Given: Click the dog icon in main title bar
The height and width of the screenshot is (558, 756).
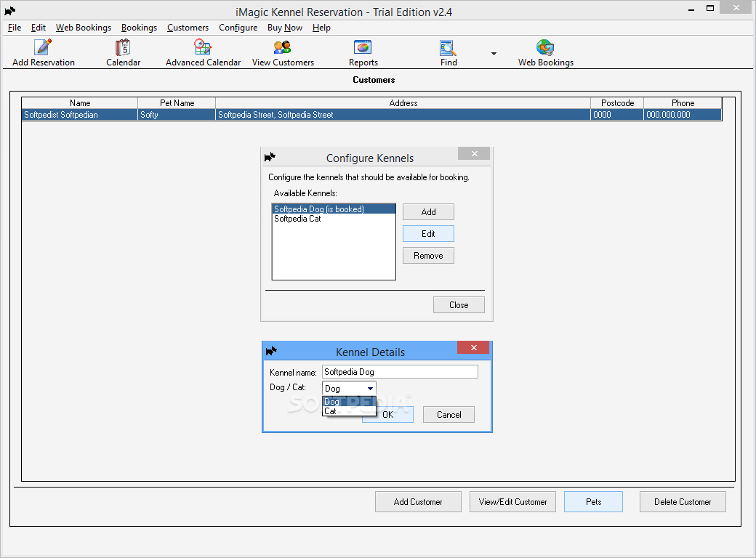Looking at the screenshot, I should (x=10, y=11).
